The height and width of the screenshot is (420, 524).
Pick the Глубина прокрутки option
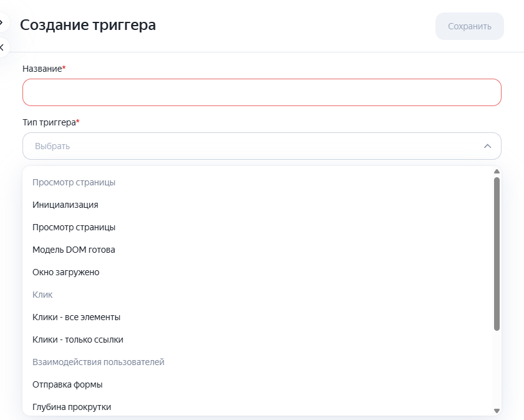[258, 407]
